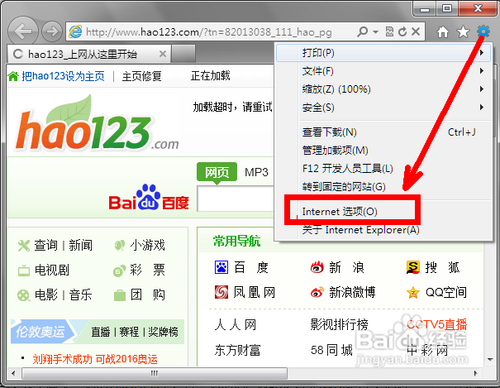Click the 音乐 link
The image size is (500, 388).
(x=81, y=295)
